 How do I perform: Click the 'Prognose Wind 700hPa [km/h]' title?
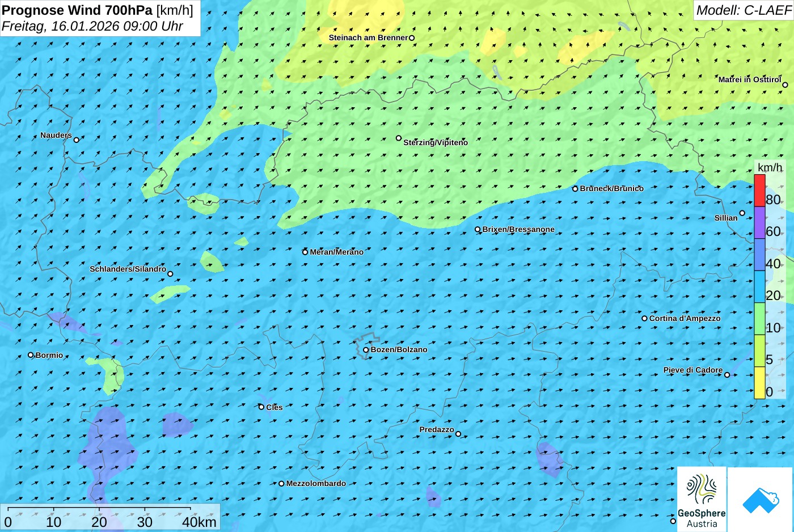pos(98,10)
